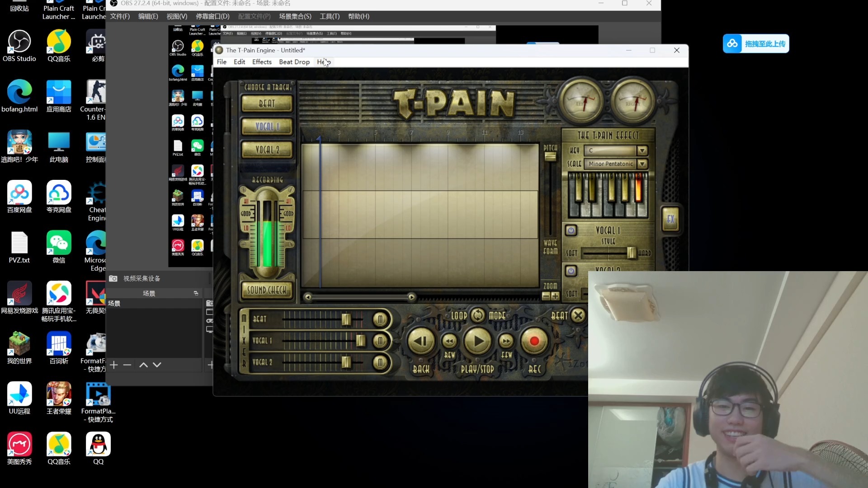Open 微信 desktop icon
This screenshot has width=868, height=488.
(x=59, y=247)
